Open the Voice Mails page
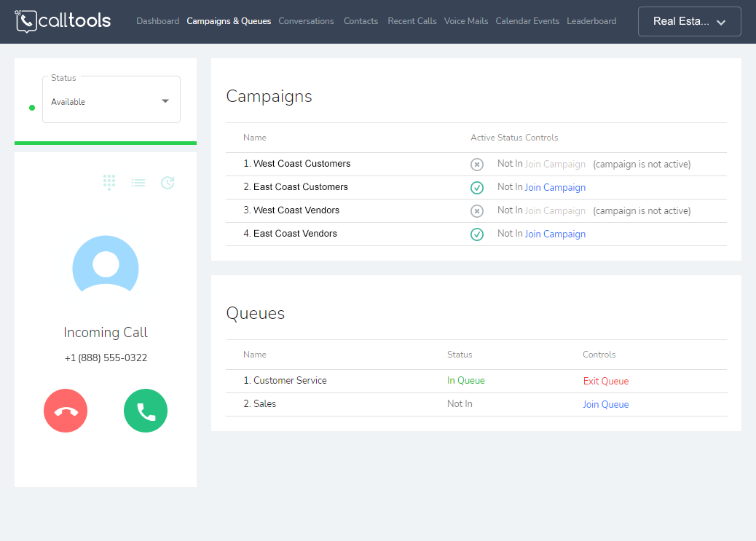The image size is (756, 541). click(465, 21)
